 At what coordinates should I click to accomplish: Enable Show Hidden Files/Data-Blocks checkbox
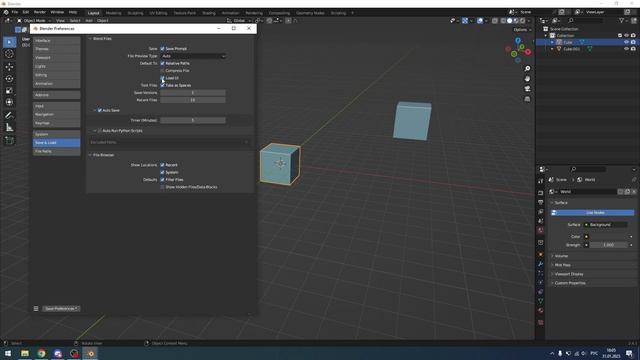pos(162,187)
